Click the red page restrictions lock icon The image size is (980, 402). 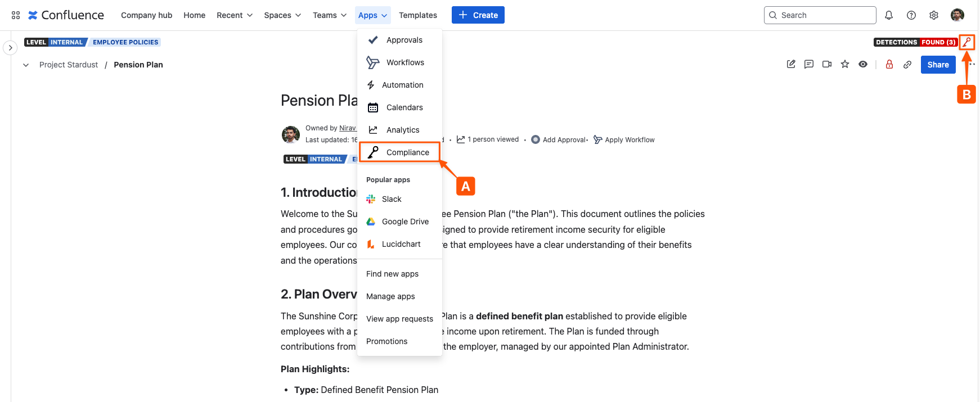[x=889, y=64]
